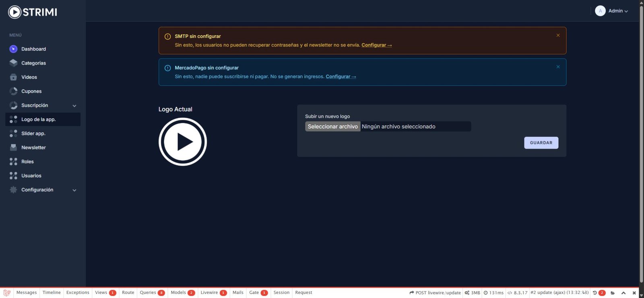Click the Videos sidebar icon

click(13, 77)
